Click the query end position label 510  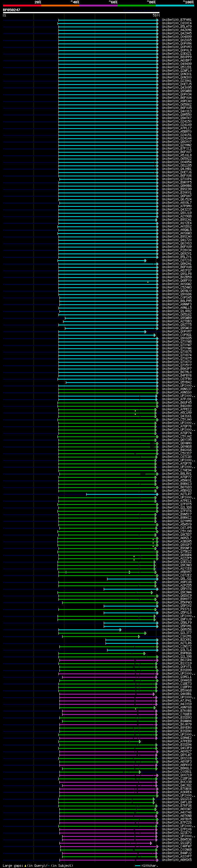coord(156,15)
